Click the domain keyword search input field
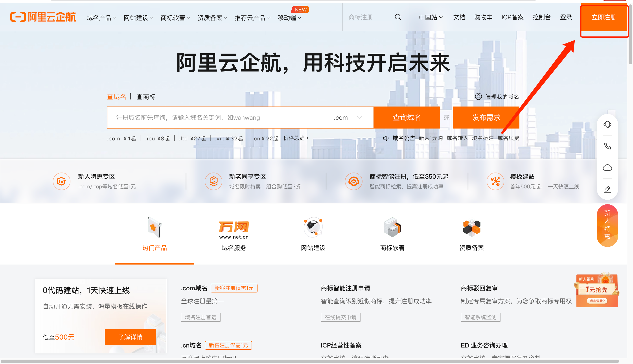The width and height of the screenshot is (633, 364). coord(215,118)
